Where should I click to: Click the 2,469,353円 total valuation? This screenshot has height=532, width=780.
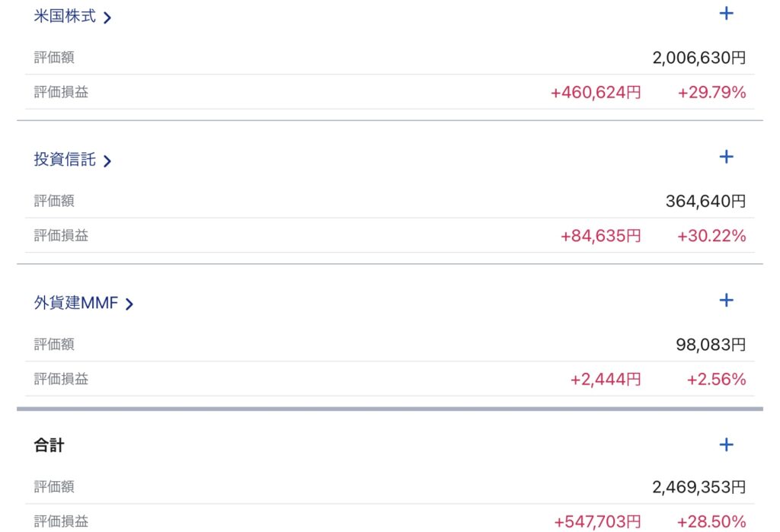point(698,487)
